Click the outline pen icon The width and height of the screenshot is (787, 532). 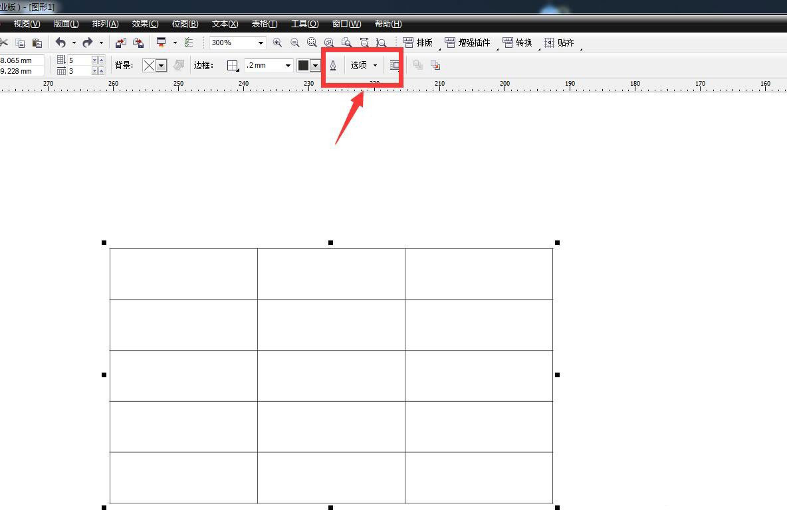pos(333,65)
